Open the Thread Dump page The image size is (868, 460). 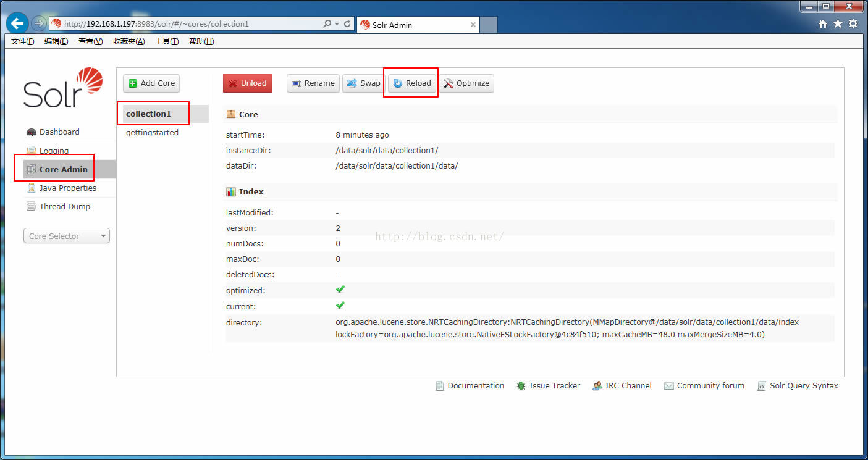point(65,206)
